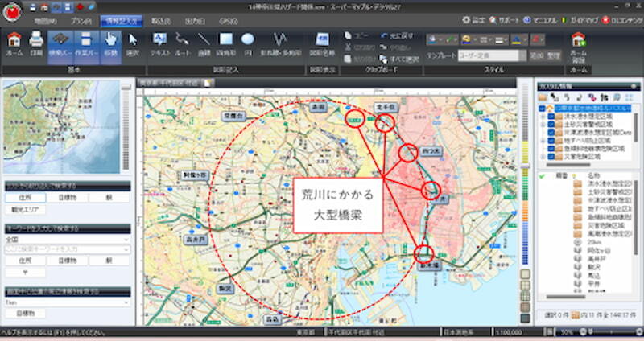Open the template dropdown in style group
This screenshot has width=644, height=341.
click(x=522, y=55)
